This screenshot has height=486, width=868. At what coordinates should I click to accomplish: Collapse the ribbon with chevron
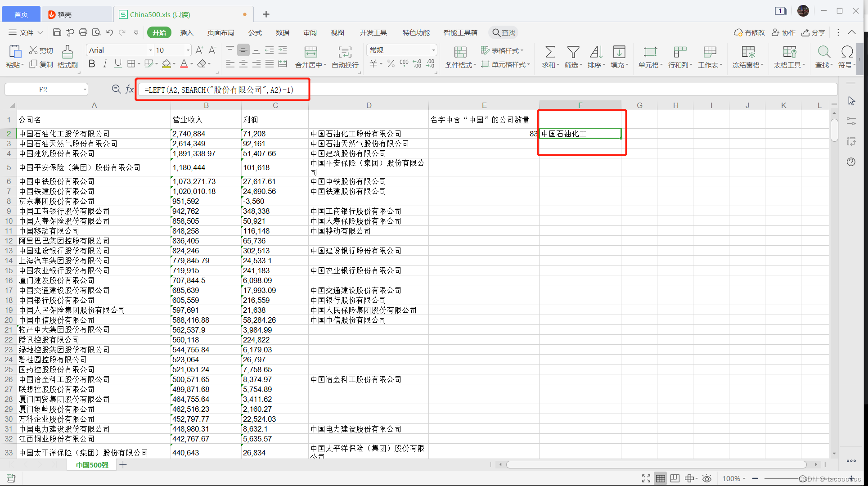coord(852,32)
